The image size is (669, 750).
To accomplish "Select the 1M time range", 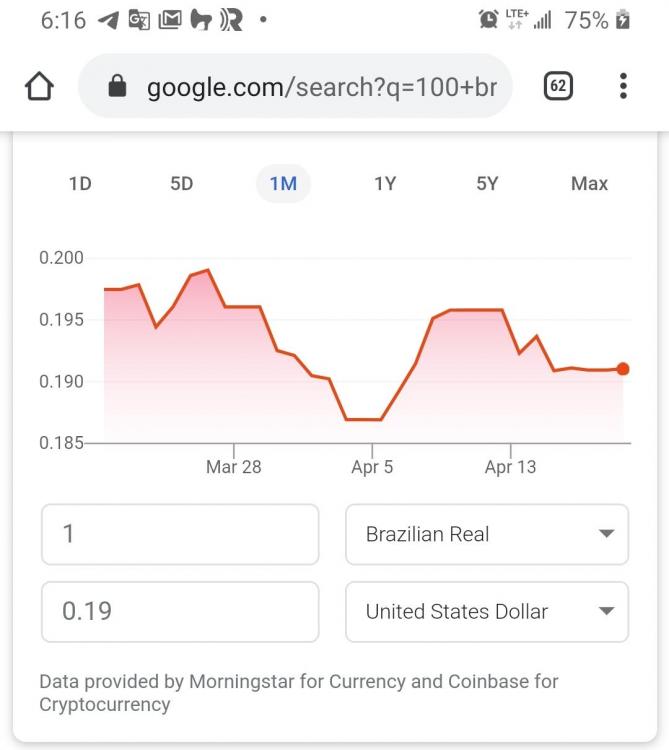I will tap(284, 184).
